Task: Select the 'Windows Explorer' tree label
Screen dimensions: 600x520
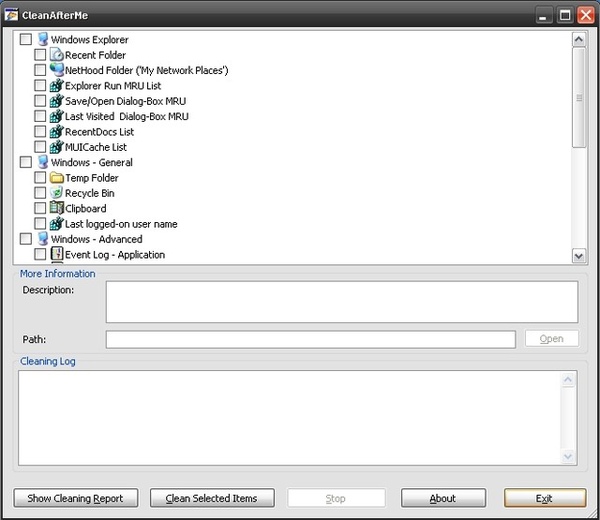Action: 90,40
